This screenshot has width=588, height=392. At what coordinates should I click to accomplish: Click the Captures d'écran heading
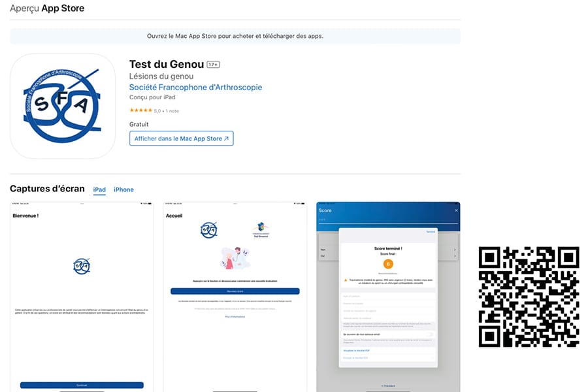[x=47, y=188]
